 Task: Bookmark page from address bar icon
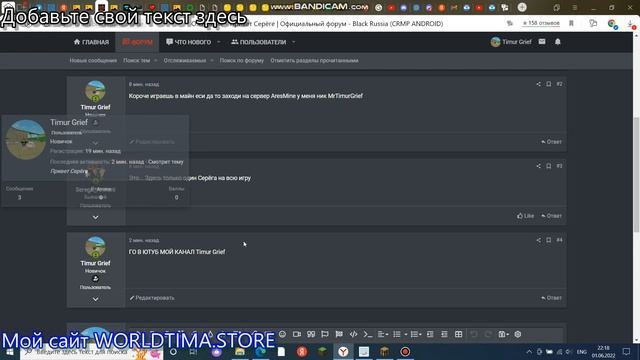(x=571, y=23)
